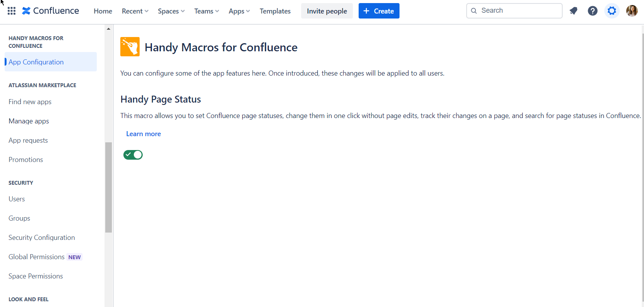Open Groups under Security
This screenshot has width=644, height=307.
pos(19,218)
